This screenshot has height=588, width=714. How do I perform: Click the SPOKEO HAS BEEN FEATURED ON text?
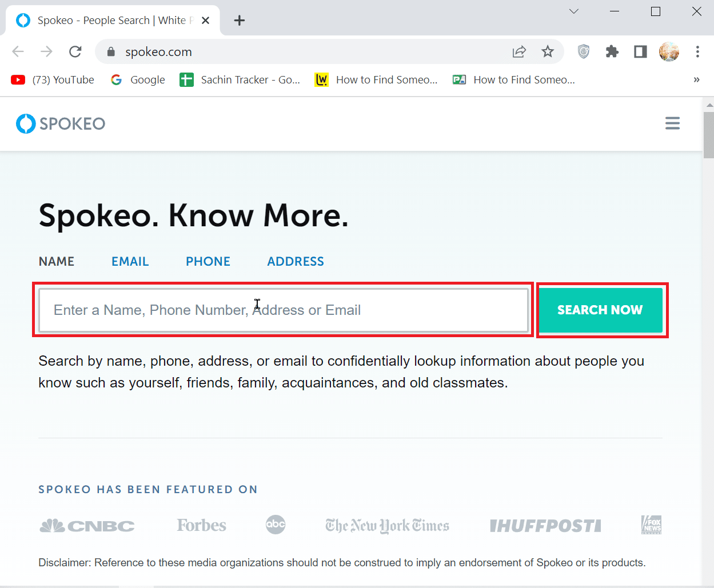[x=148, y=490]
